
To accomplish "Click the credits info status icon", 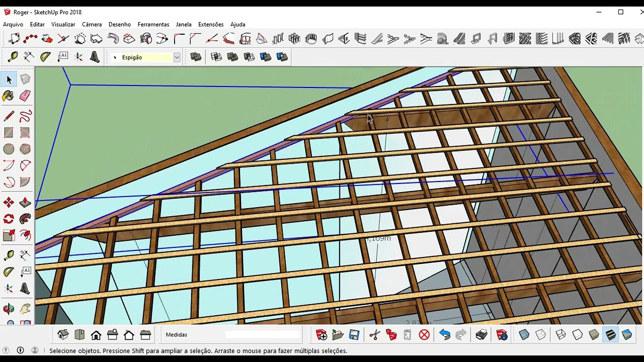I will coord(21,350).
